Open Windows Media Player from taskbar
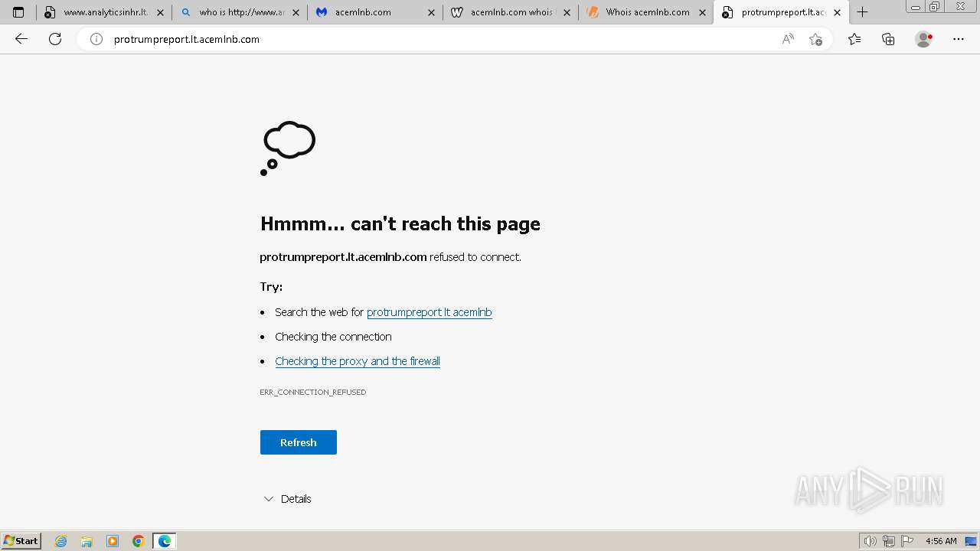This screenshot has height=551, width=980. click(x=113, y=541)
